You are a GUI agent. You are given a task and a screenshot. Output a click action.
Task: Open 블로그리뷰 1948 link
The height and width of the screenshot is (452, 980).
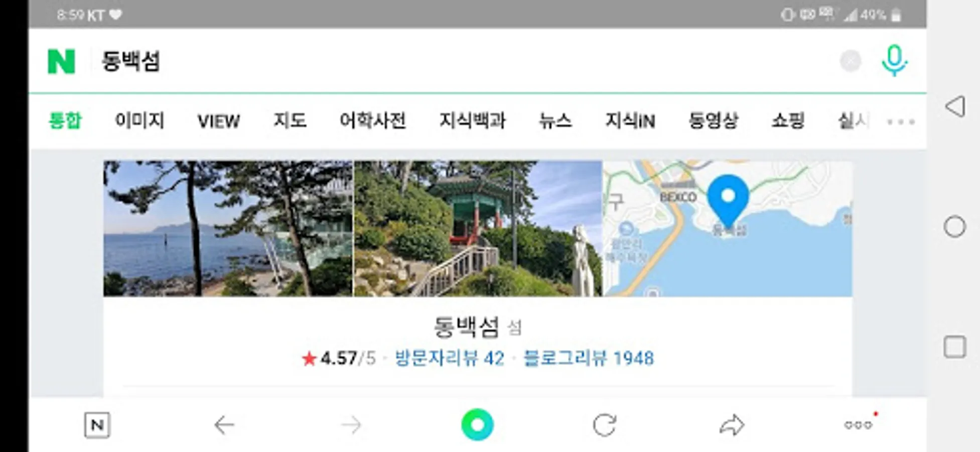[589, 359]
